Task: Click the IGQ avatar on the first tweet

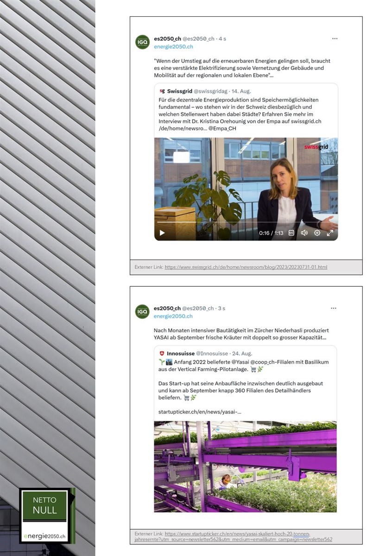Action: pos(142,42)
